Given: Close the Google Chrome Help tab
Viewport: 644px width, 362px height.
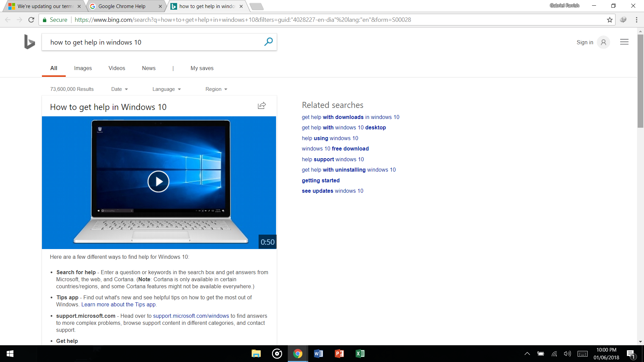Looking at the screenshot, I should 160,6.
